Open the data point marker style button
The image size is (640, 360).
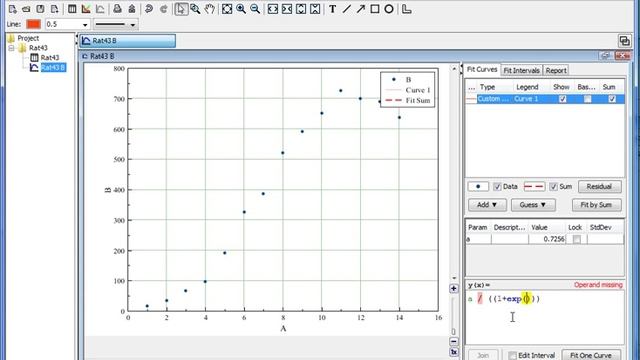coord(478,187)
